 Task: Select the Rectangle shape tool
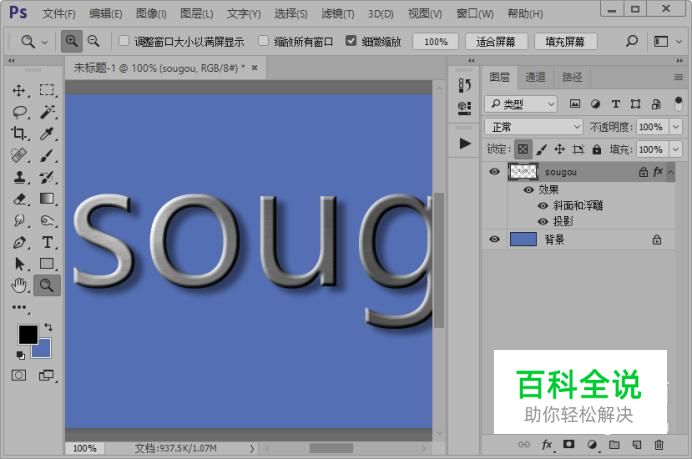(47, 264)
